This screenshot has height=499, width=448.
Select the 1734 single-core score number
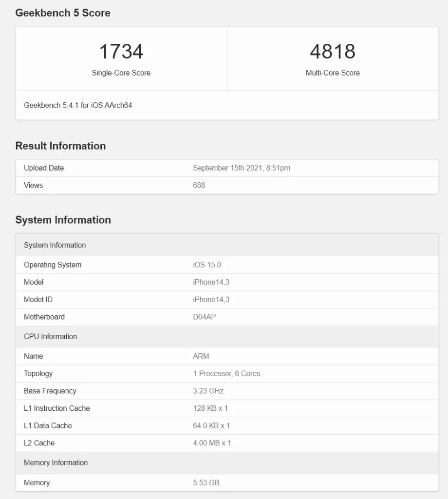121,51
